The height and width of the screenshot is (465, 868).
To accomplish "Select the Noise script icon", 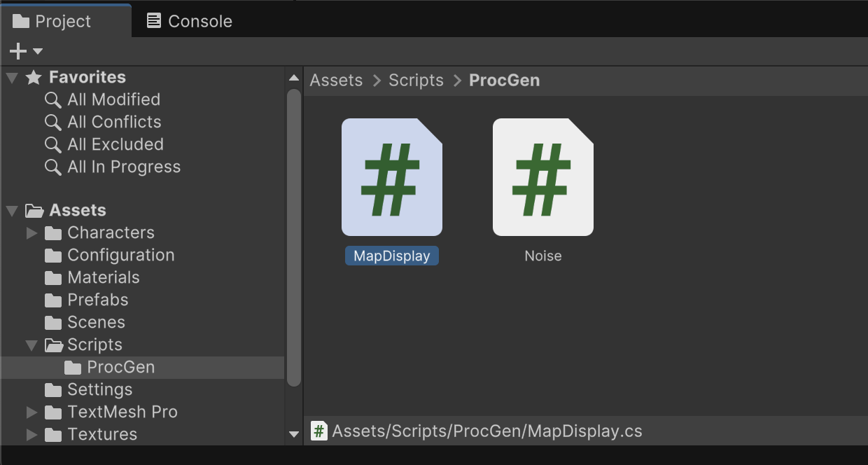I will coord(542,177).
